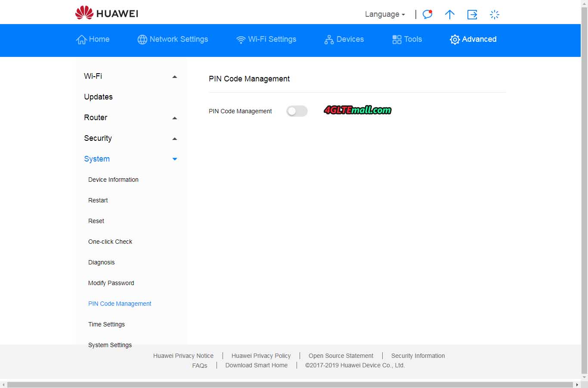Image resolution: width=588 pixels, height=388 pixels.
Task: Click the Huawei logo
Action: tap(107, 13)
